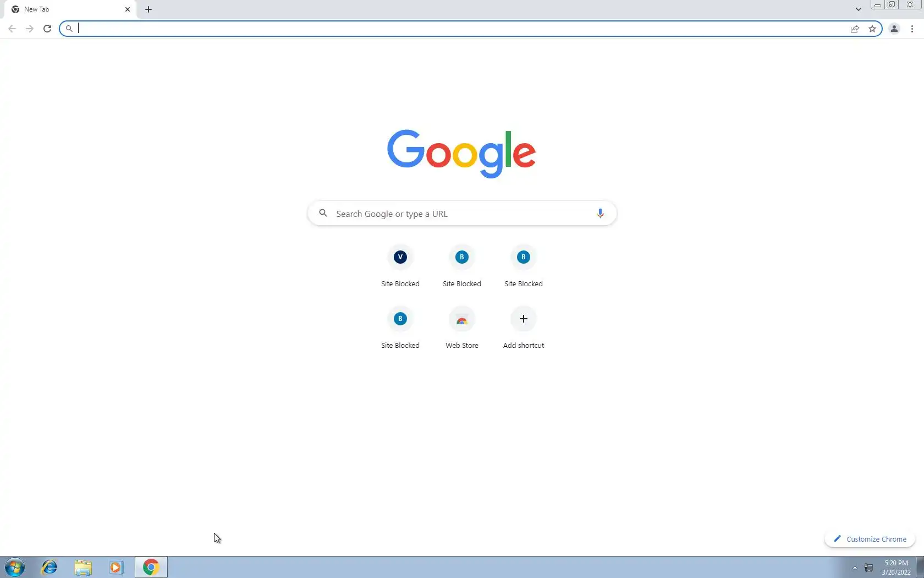Image resolution: width=924 pixels, height=578 pixels.
Task: Open Windows Explorer from the taskbar
Action: [x=83, y=567]
